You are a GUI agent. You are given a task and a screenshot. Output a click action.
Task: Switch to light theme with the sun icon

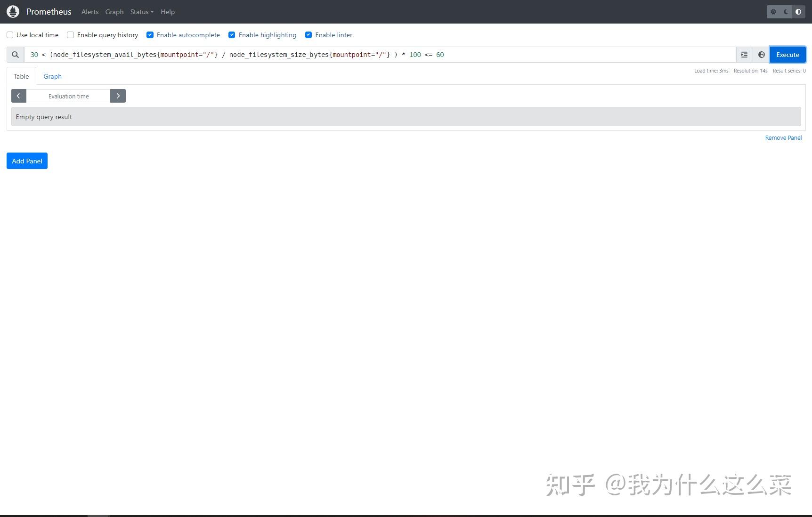[773, 12]
